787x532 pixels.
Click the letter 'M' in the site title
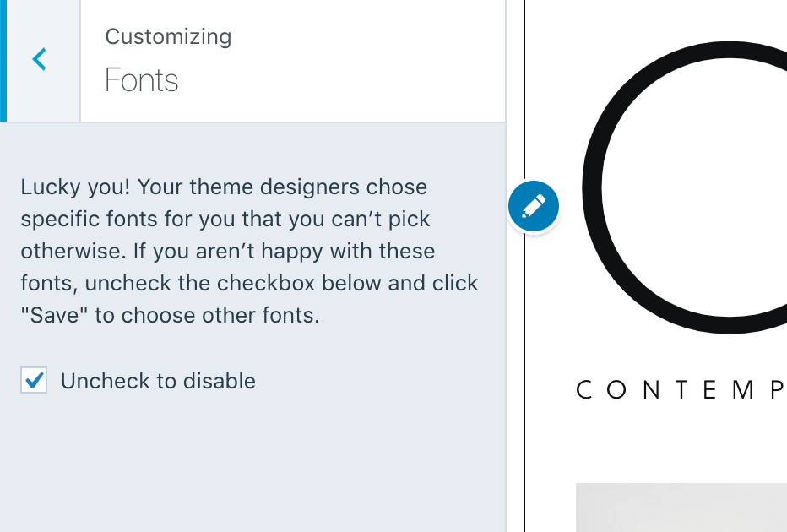[x=743, y=390]
